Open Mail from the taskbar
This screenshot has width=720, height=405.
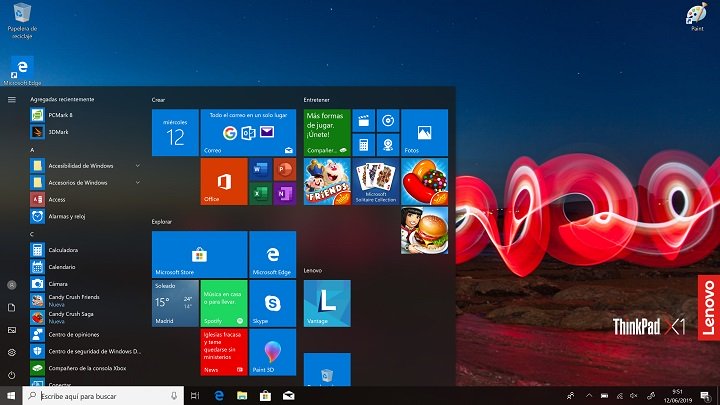[288, 395]
